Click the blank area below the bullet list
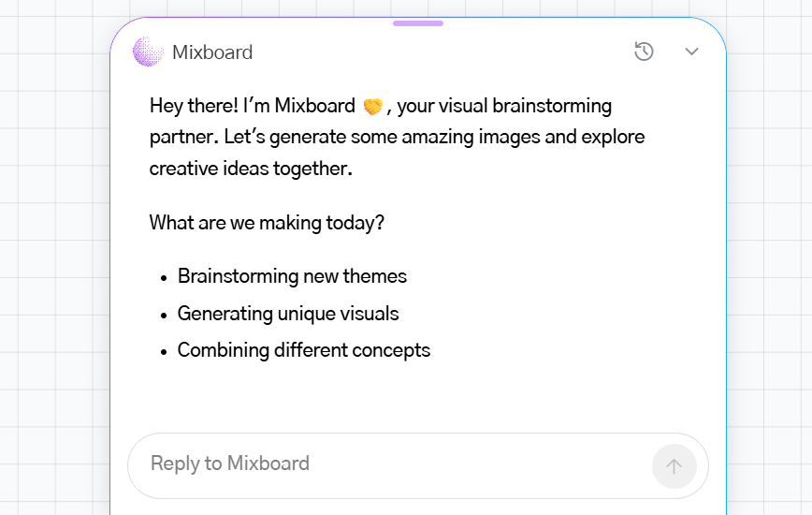This screenshot has width=812, height=515. 418,396
